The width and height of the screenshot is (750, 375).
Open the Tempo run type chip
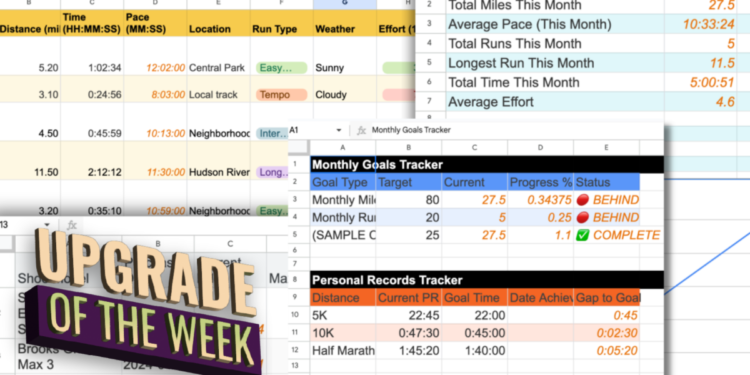(281, 95)
